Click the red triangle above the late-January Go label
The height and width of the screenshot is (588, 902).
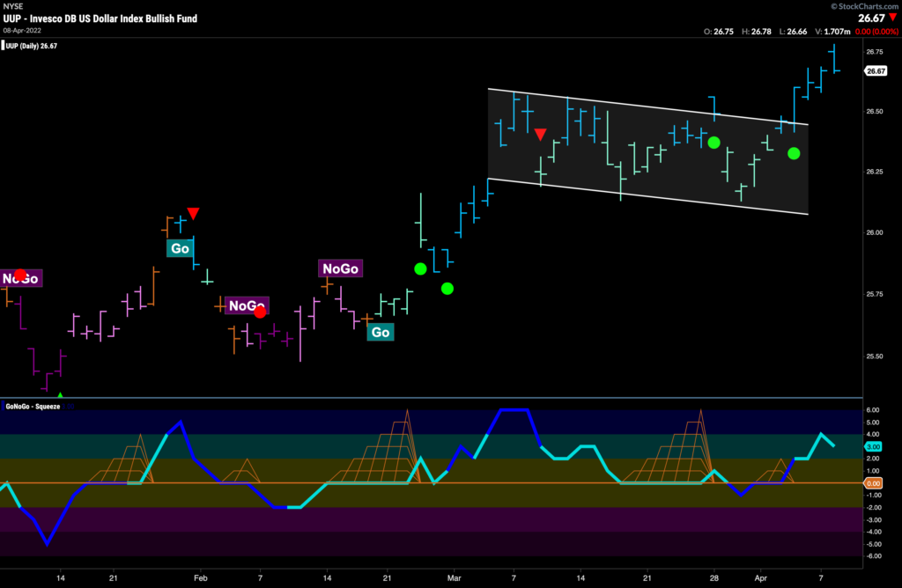pos(193,214)
